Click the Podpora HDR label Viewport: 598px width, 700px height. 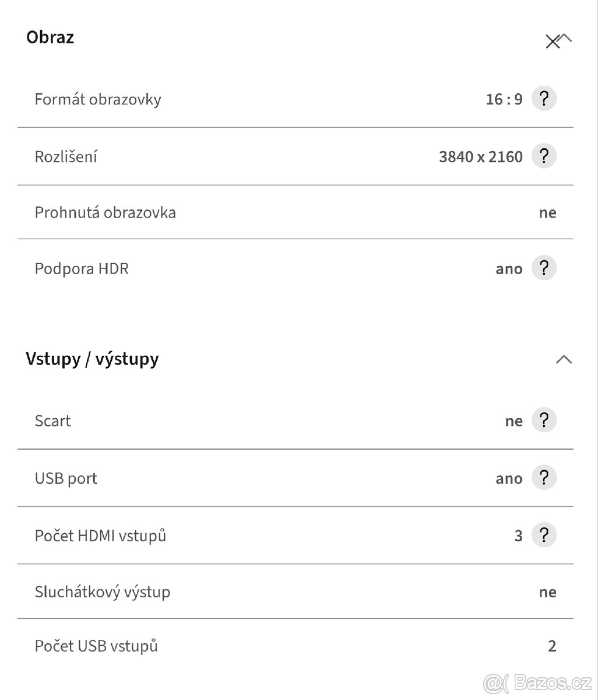tap(82, 269)
